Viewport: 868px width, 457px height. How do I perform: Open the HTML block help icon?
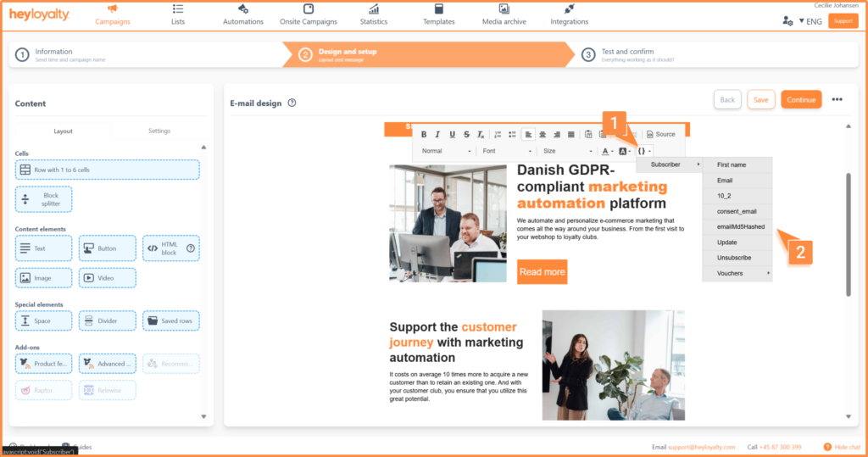click(x=191, y=248)
